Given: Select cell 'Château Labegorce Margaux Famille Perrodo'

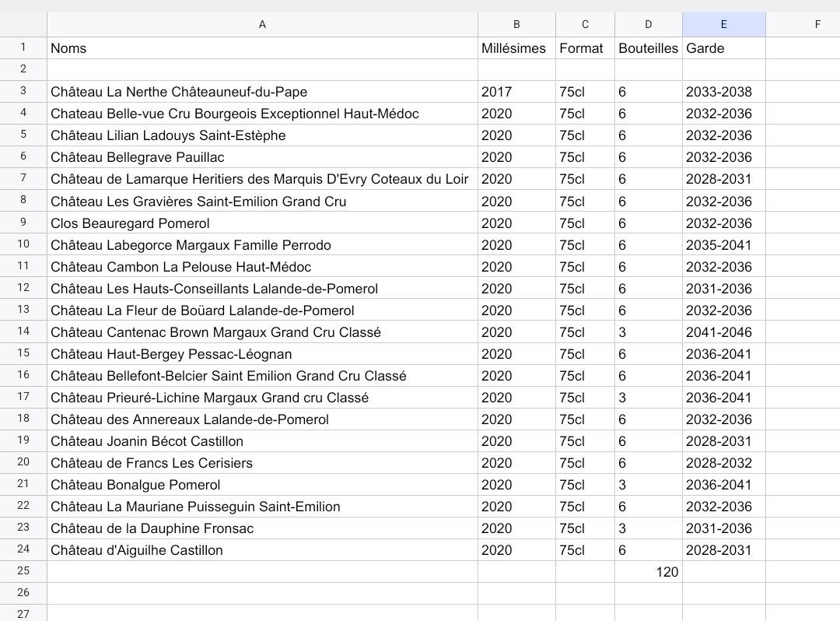Looking at the screenshot, I should pyautogui.click(x=262, y=245).
